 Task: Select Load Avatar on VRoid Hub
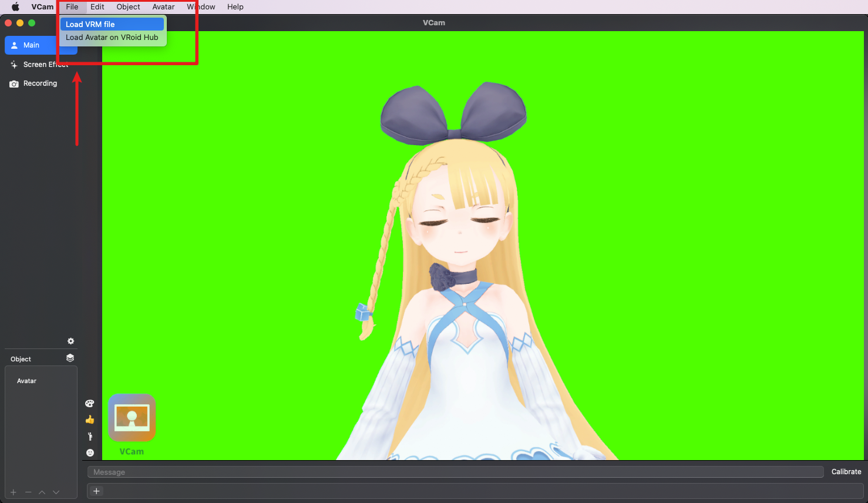(112, 37)
